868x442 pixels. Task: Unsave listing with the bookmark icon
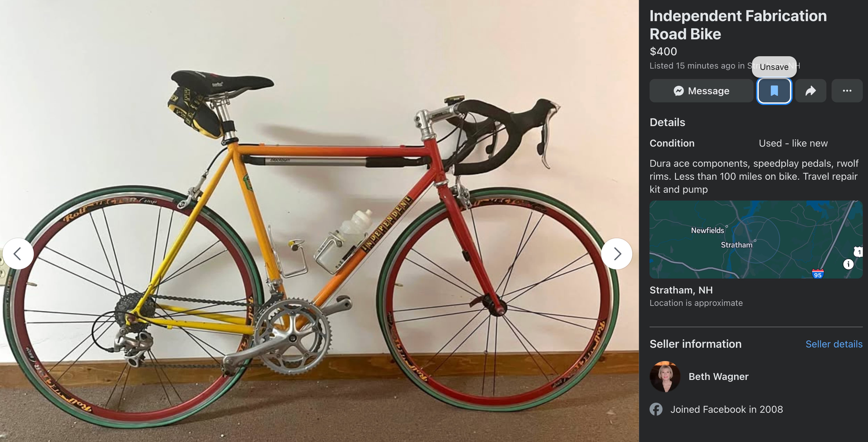coord(774,91)
